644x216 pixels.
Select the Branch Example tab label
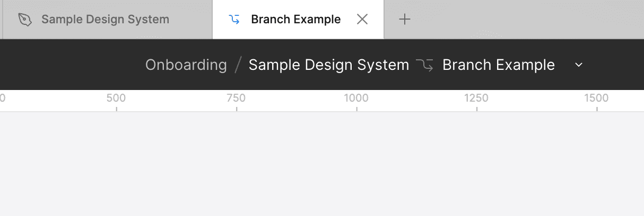click(x=296, y=20)
